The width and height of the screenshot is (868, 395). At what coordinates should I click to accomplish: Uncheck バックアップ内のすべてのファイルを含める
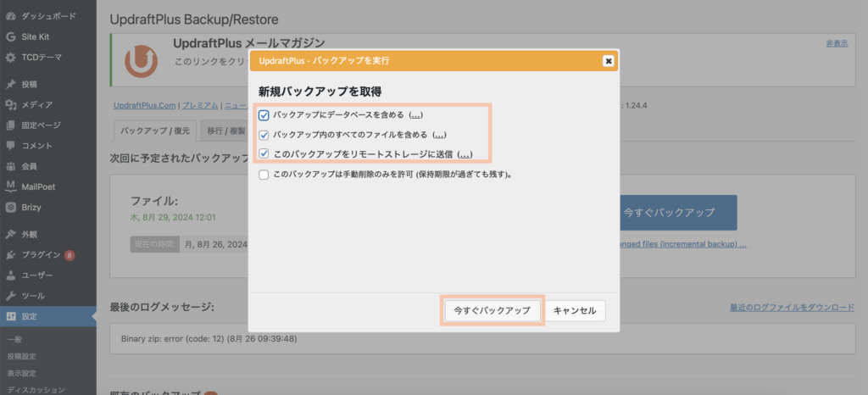[264, 135]
